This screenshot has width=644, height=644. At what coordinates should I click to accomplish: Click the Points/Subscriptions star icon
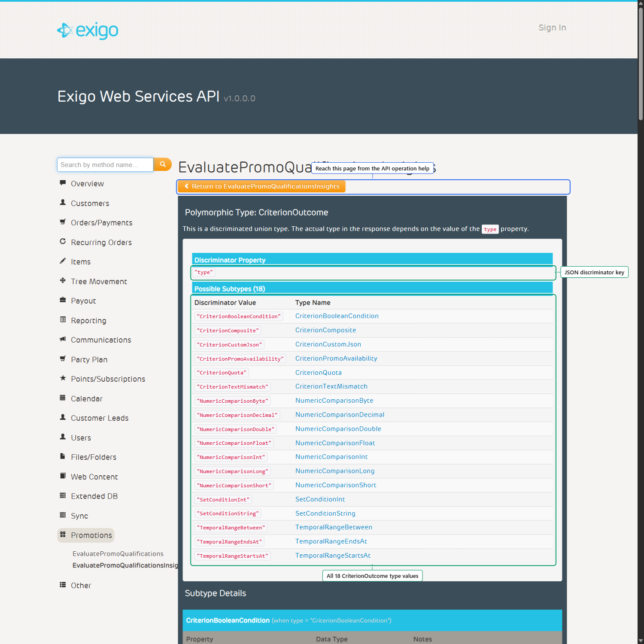pyautogui.click(x=63, y=378)
